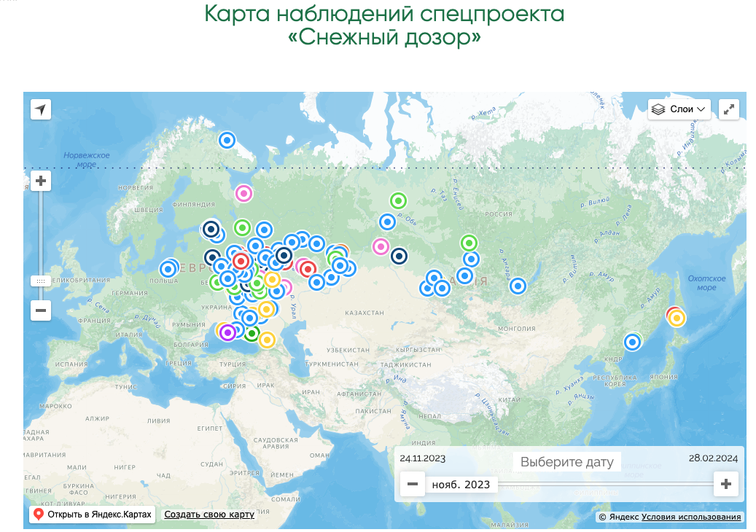Open the Слои layers dropdown
Viewport: 756px width, 532px height.
679,109
